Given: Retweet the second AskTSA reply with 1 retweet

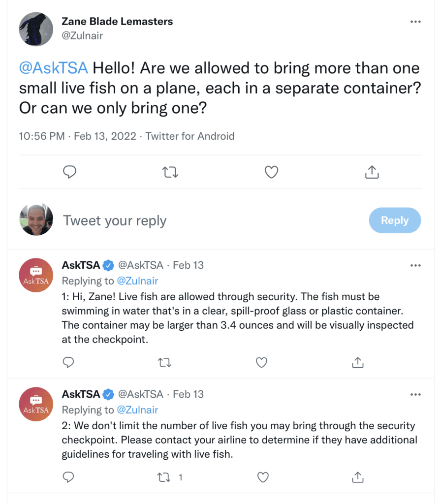Looking at the screenshot, I should pyautogui.click(x=164, y=477).
